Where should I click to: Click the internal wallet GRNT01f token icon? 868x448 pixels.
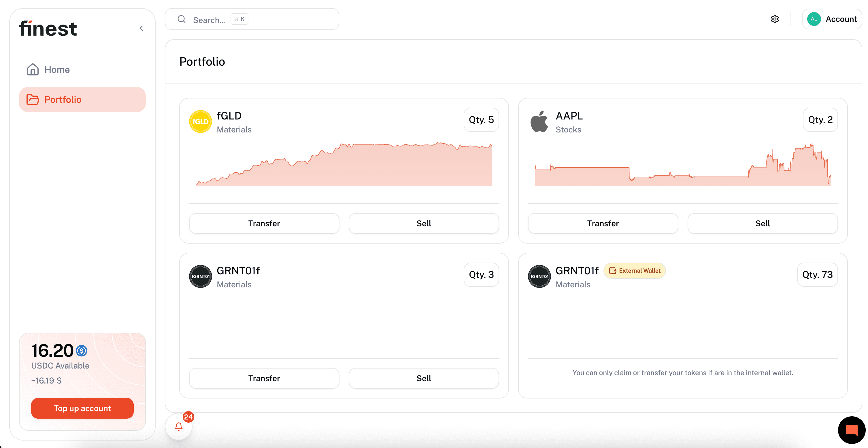(201, 276)
